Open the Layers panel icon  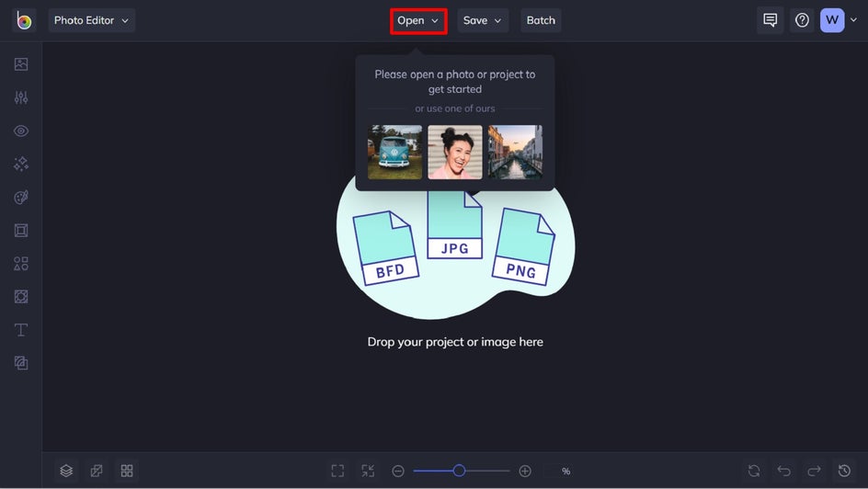(66, 471)
